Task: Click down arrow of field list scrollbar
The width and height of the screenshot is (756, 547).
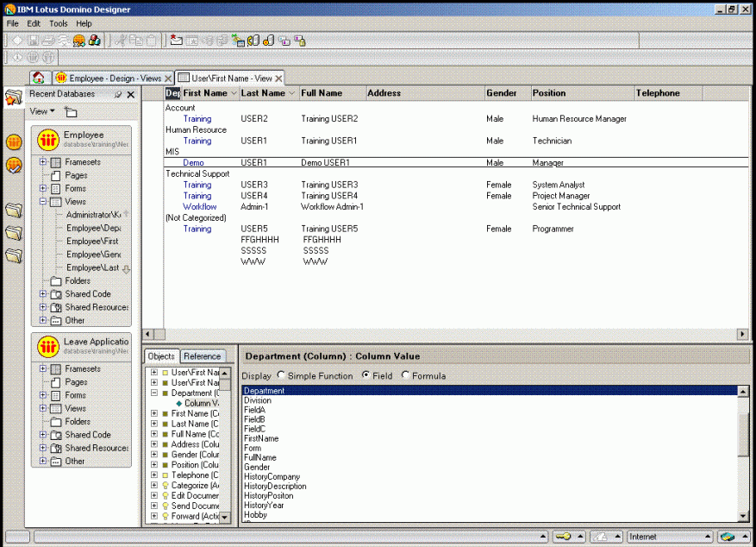Action: pyautogui.click(x=743, y=516)
